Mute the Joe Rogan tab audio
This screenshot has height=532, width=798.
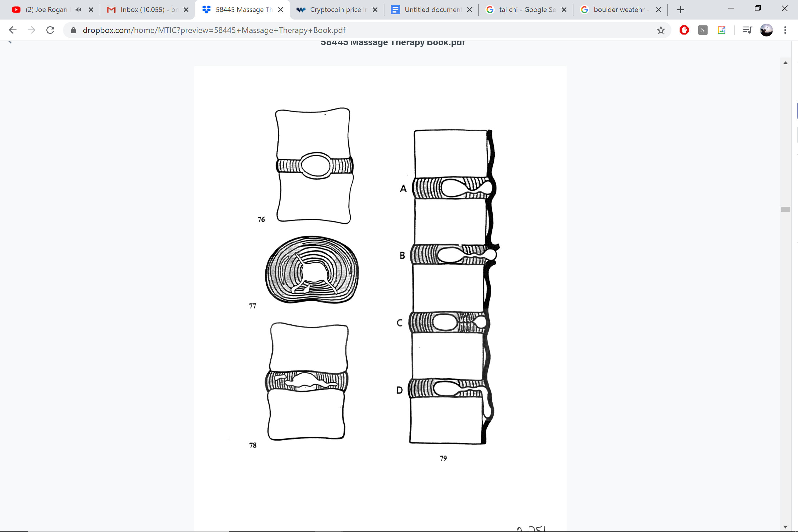pyautogui.click(x=78, y=10)
